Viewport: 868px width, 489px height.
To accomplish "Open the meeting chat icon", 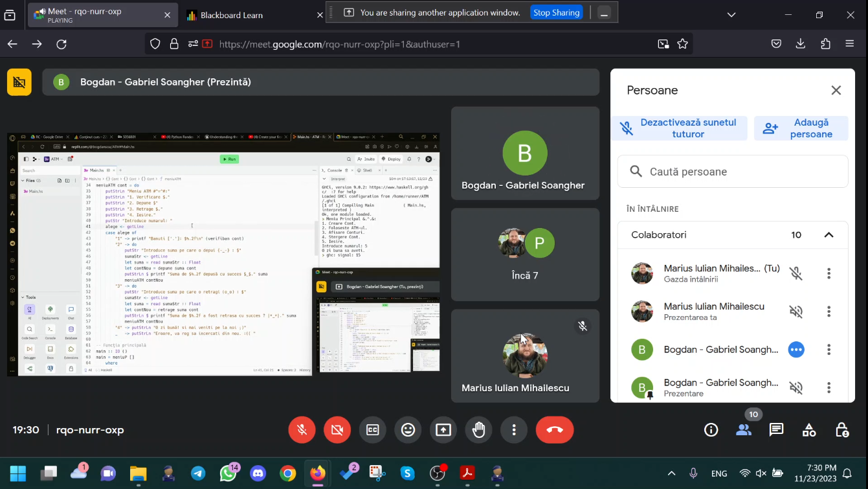I will pos(776,430).
